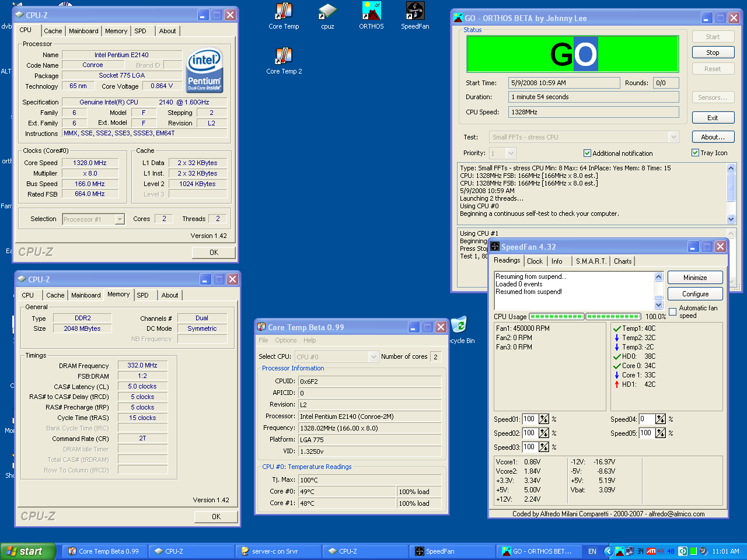The width and height of the screenshot is (747, 560).
Task: Click the Speed01 spinner arrows in SpeedFan
Action: pos(544,419)
